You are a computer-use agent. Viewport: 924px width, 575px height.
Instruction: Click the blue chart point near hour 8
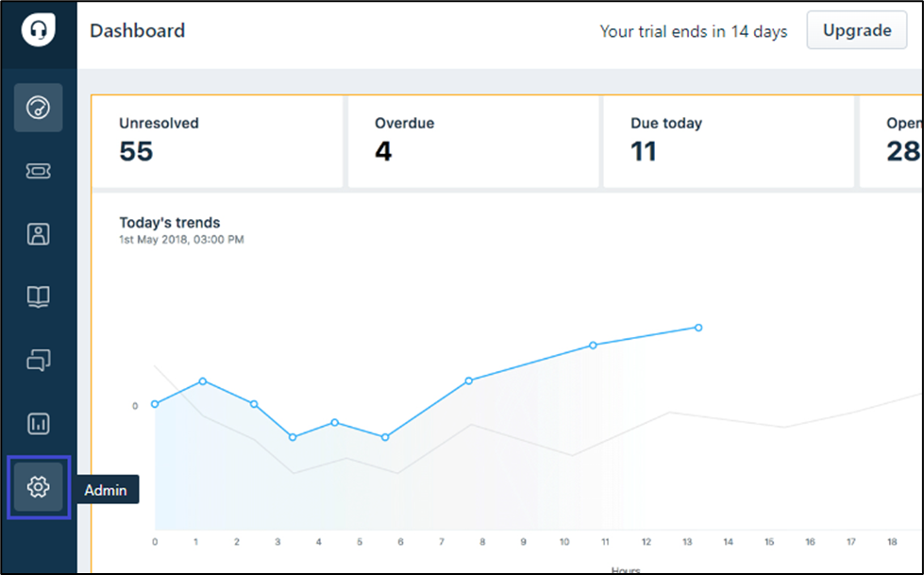click(x=468, y=381)
